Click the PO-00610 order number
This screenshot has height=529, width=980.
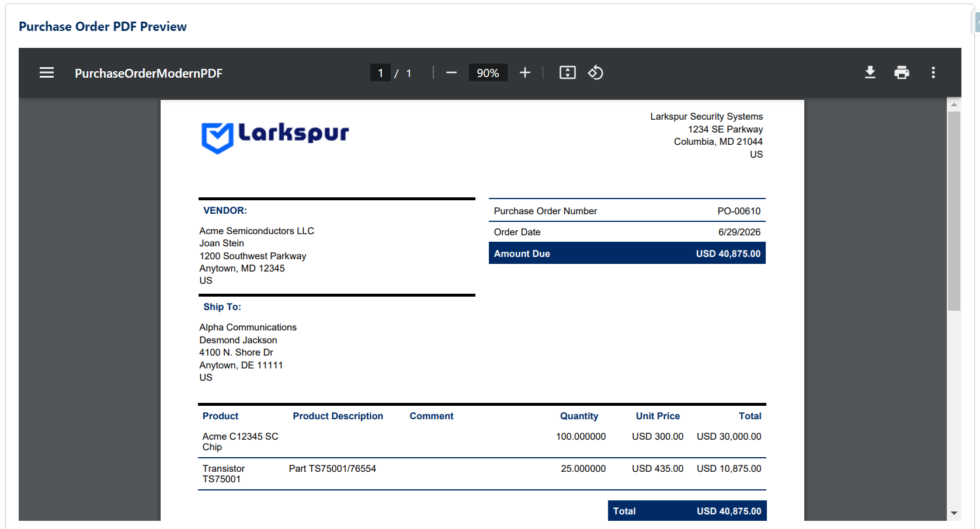pos(739,211)
